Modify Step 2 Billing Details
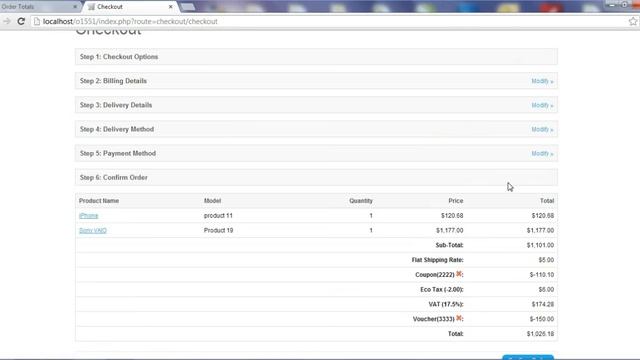Screen dimensions: 640x360 pos(542,81)
